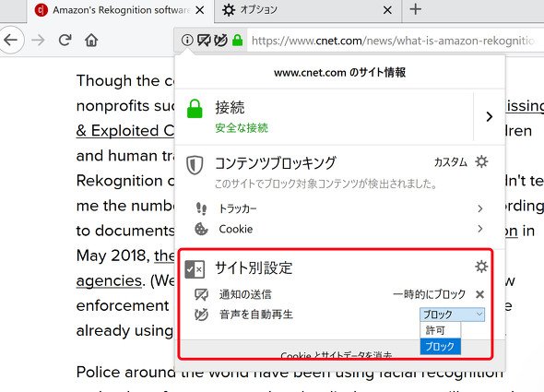
Task: Click the 一時的にブロック status text
Action: [429, 294]
